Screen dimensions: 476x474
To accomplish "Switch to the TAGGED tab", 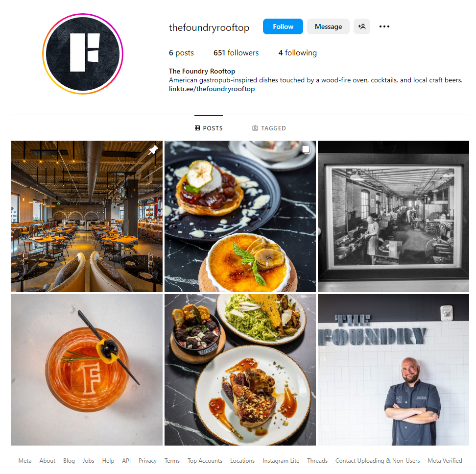I will [269, 128].
